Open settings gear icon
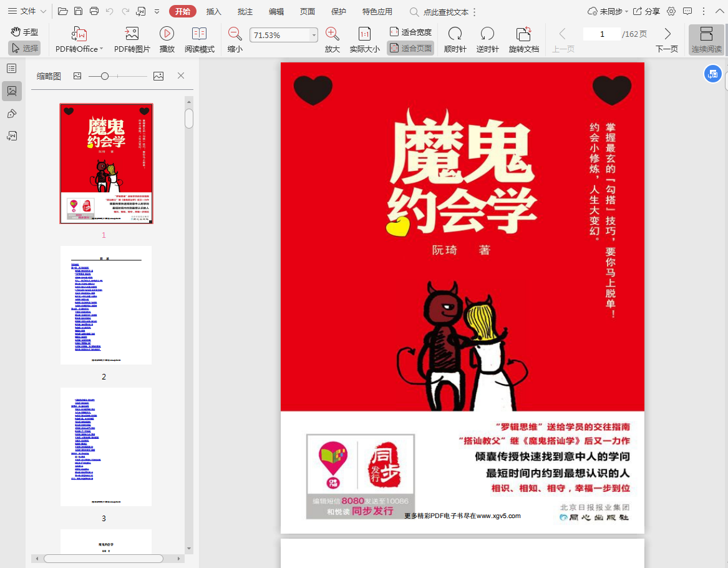728x568 pixels. (671, 11)
